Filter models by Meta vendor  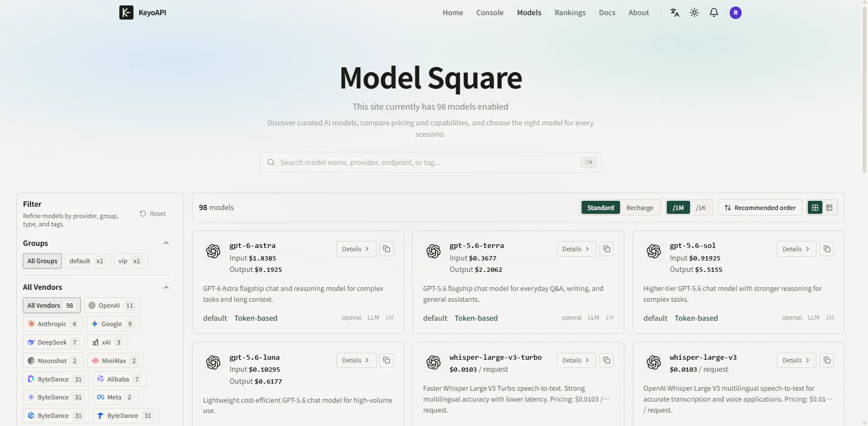[116, 397]
